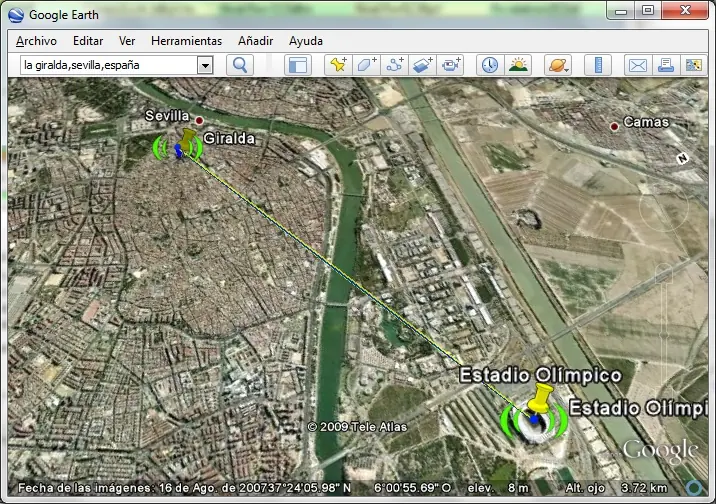
Task: Show historical imagery clock icon
Action: click(490, 65)
